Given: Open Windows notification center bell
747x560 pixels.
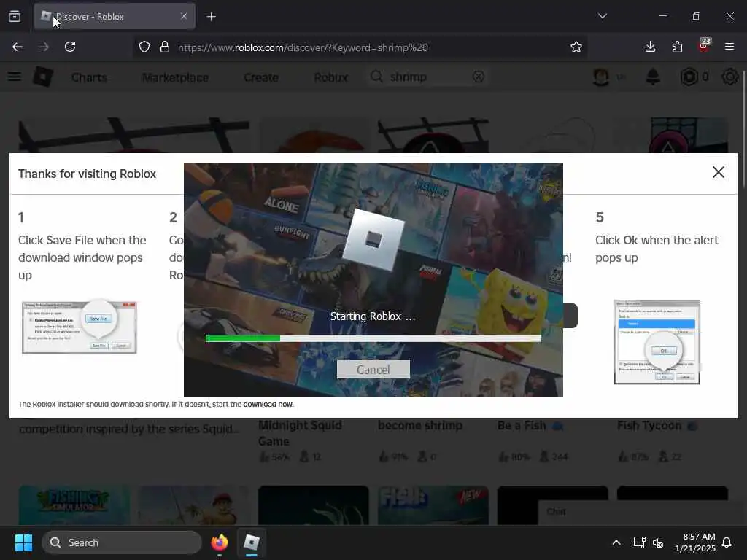Looking at the screenshot, I should [x=727, y=542].
